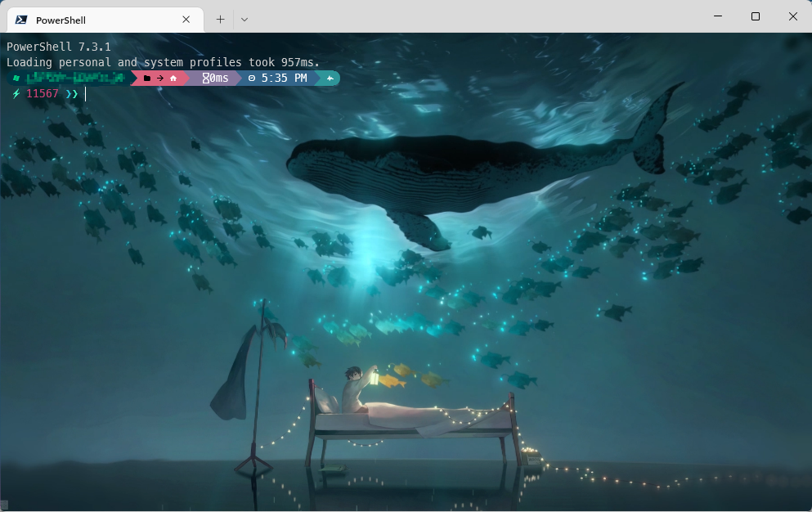Click the icon in the teal end segment

point(330,79)
